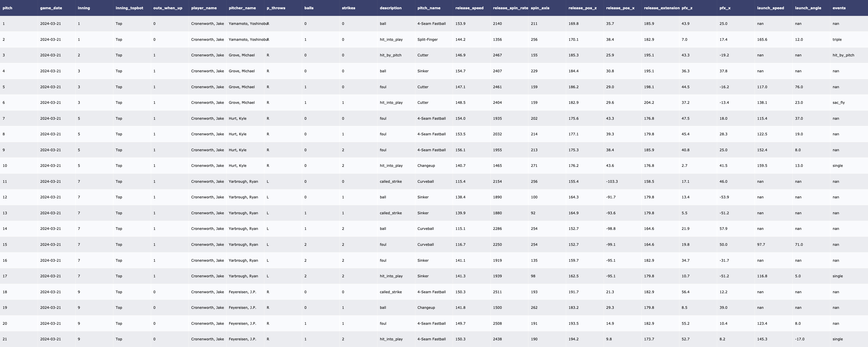Click the pitcher_name column header
Viewport: 868px width, 347px height.
tap(242, 8)
